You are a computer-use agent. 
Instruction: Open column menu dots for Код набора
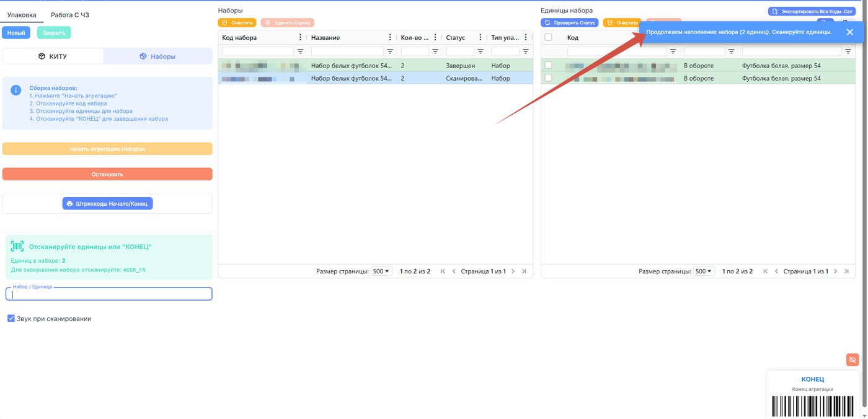(x=301, y=38)
